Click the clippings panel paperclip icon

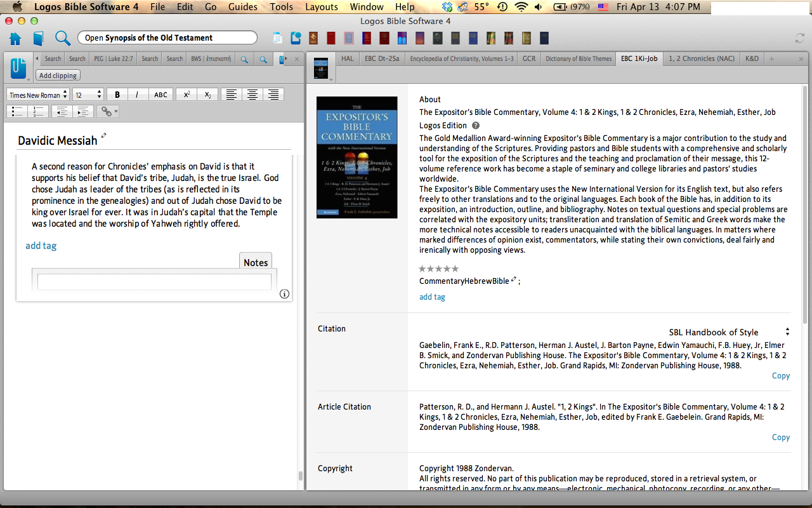coord(18,66)
